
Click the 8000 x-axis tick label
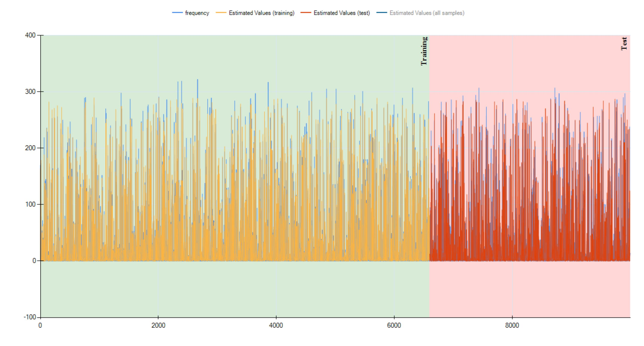(x=512, y=326)
